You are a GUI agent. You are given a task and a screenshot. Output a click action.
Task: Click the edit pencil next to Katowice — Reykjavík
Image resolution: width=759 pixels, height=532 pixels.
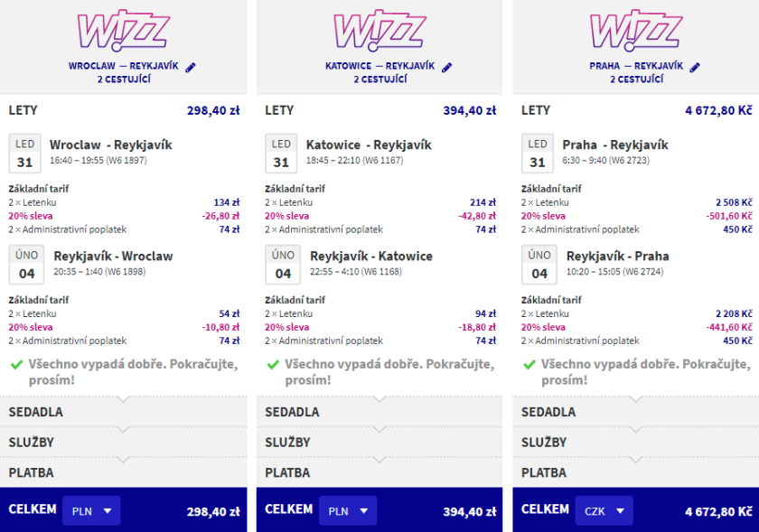[x=447, y=67]
